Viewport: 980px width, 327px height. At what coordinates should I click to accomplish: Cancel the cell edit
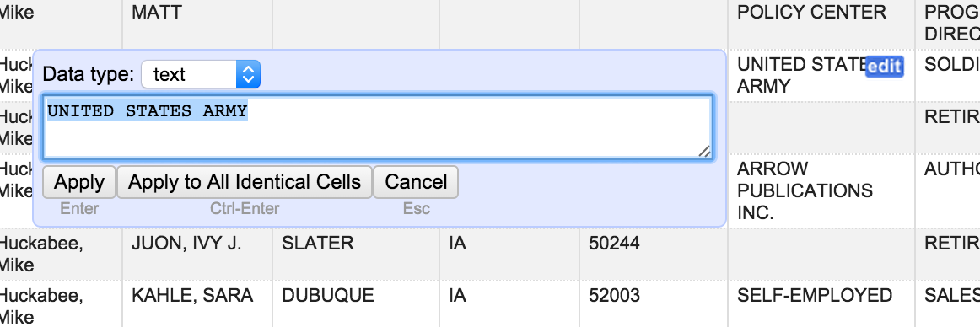pos(416,182)
